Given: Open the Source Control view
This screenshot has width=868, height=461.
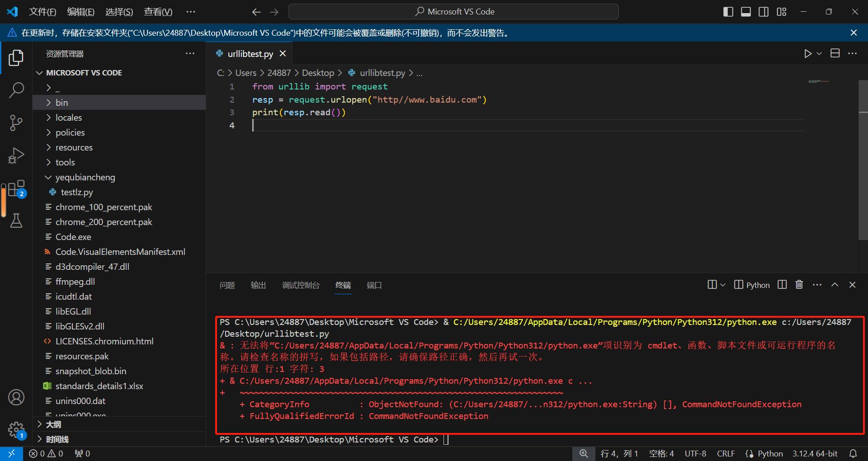Looking at the screenshot, I should click(x=16, y=122).
